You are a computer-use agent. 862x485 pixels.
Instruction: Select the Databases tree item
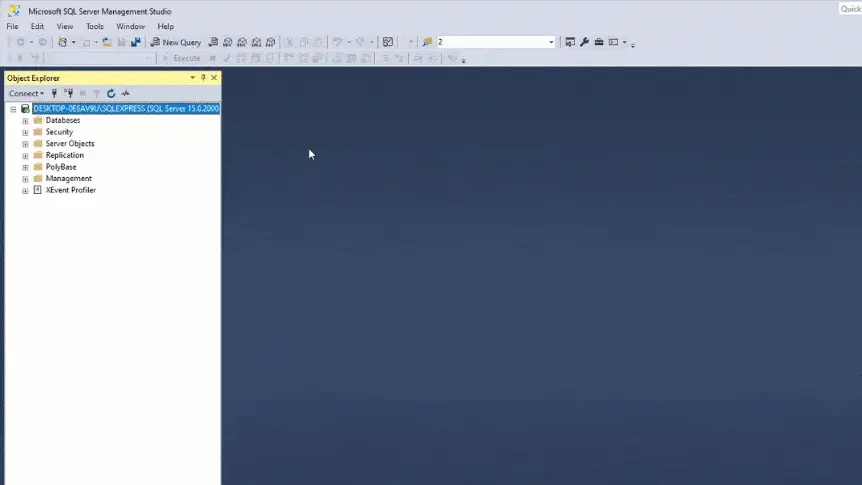[63, 120]
